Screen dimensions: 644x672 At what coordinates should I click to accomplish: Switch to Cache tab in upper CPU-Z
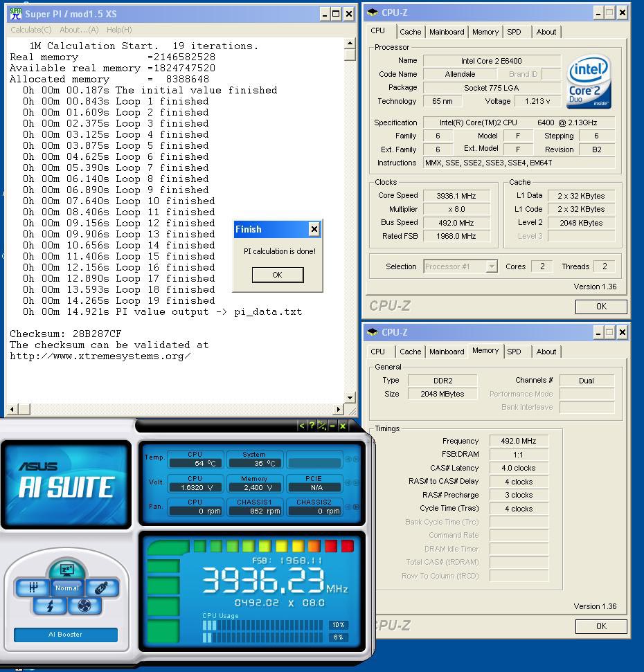point(411,32)
